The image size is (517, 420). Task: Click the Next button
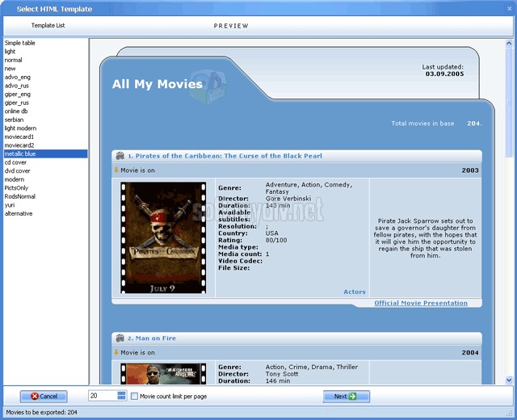point(346,397)
